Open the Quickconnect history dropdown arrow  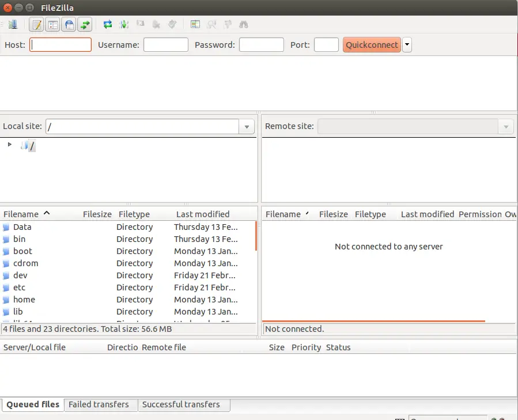[407, 44]
